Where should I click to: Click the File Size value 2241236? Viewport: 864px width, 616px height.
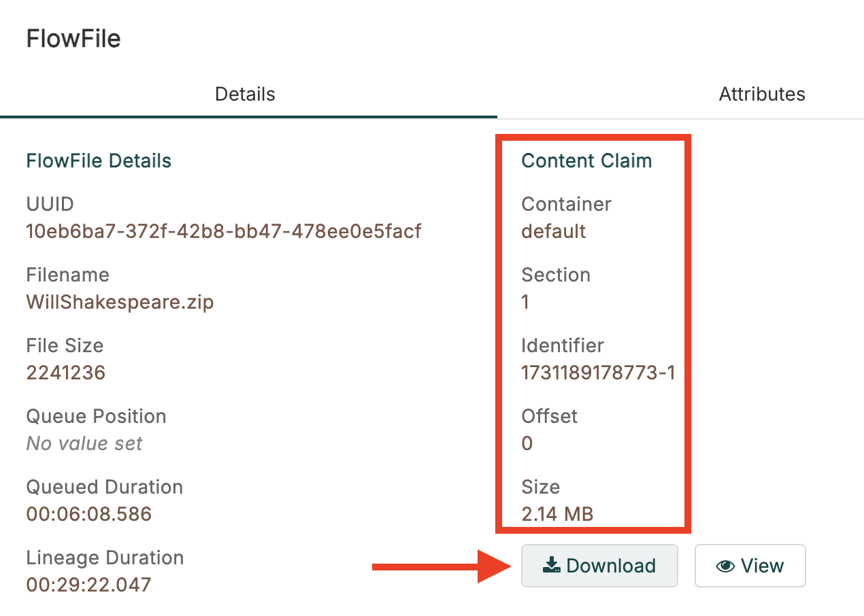pos(66,373)
